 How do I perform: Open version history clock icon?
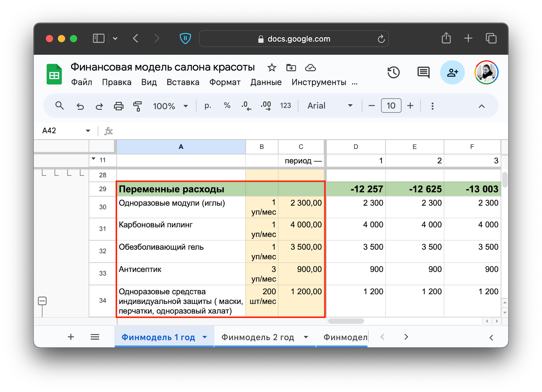(x=393, y=73)
